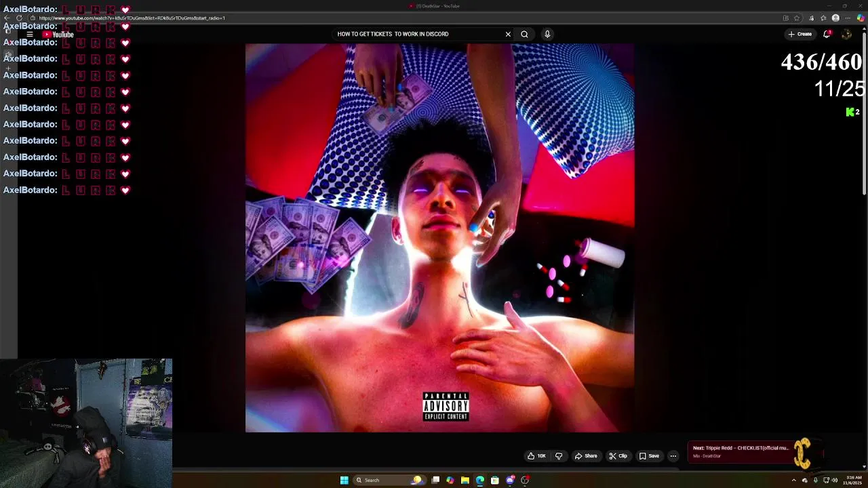Open browser favorites list icon

tap(823, 18)
